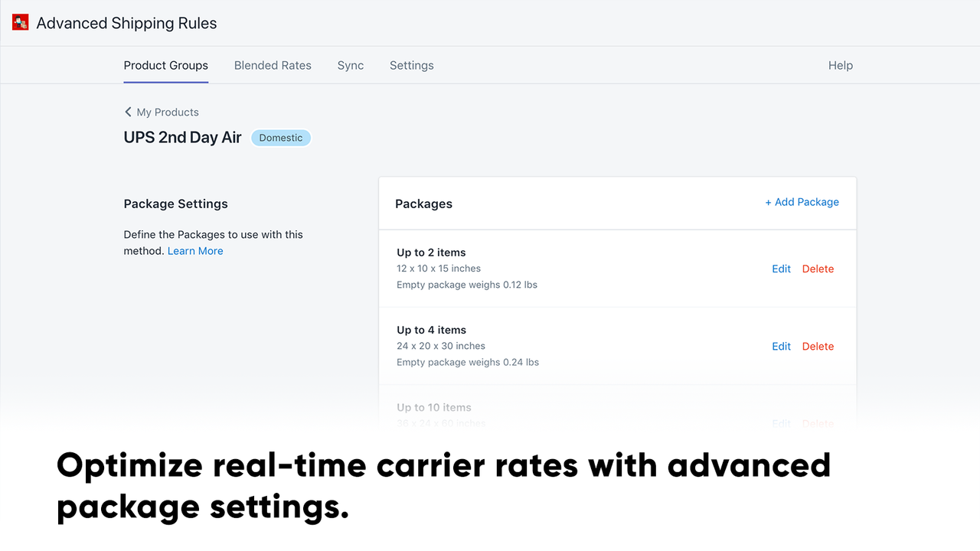Open the + Add Package action

pyautogui.click(x=802, y=202)
